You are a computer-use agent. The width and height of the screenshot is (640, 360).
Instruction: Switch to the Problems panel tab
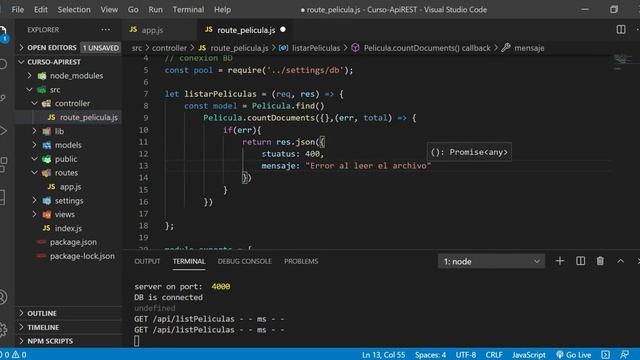tap(301, 261)
